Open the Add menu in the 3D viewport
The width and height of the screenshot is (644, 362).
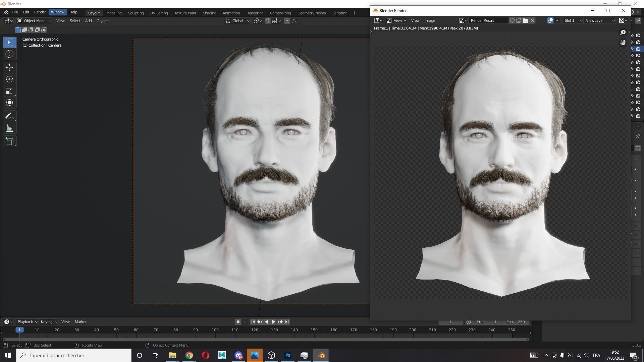click(88, 21)
